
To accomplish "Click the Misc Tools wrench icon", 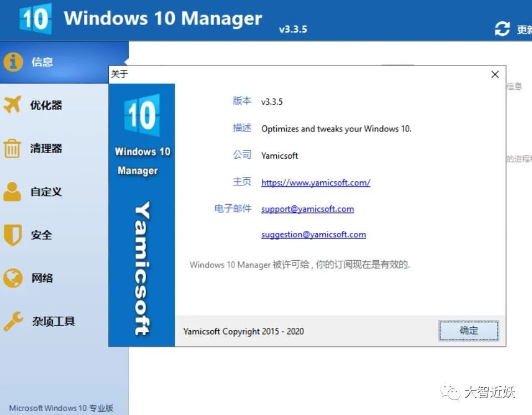I will pyautogui.click(x=13, y=321).
